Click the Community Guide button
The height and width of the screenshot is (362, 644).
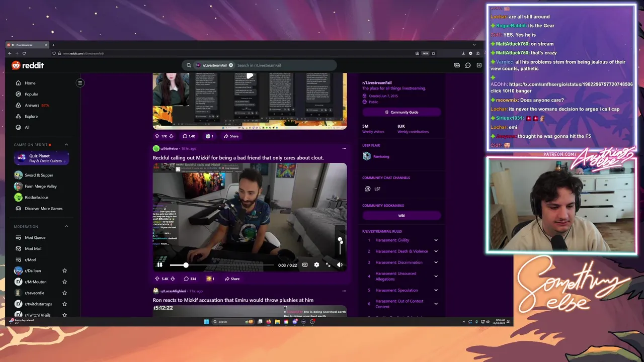point(401,112)
